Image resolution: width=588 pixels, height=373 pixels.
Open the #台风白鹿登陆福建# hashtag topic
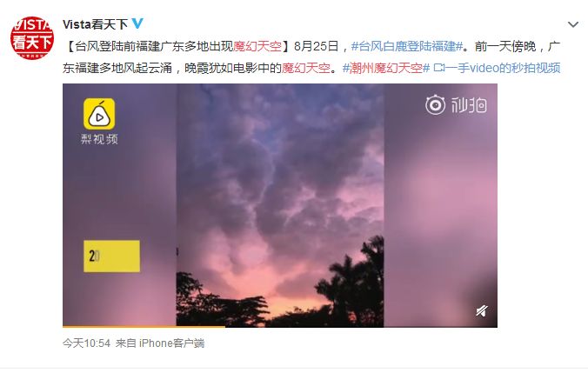[x=406, y=46]
